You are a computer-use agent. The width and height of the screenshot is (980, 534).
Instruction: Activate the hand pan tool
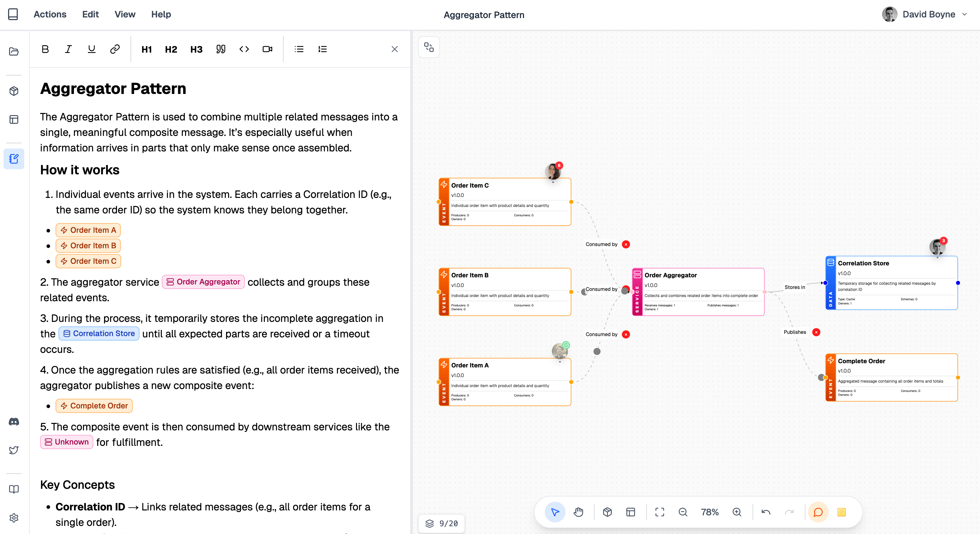click(x=579, y=512)
